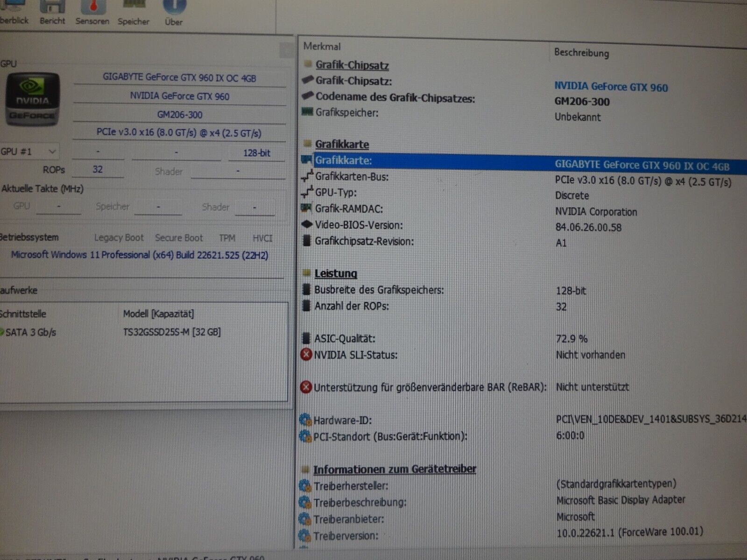This screenshot has width=747, height=560.
Task: Select the Leistung section header
Action: point(336,273)
